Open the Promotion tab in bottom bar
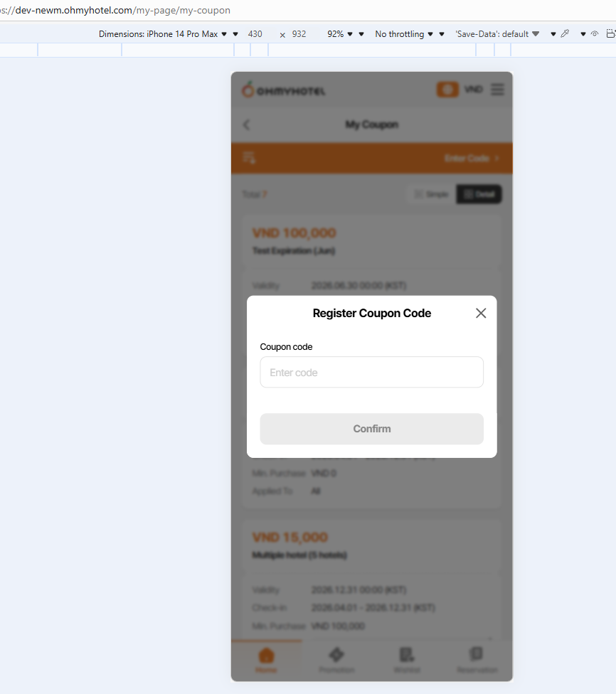 336,660
